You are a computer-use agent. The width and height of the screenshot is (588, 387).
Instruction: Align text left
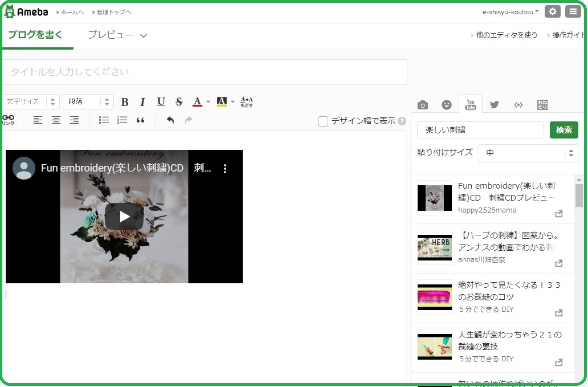[x=38, y=120]
